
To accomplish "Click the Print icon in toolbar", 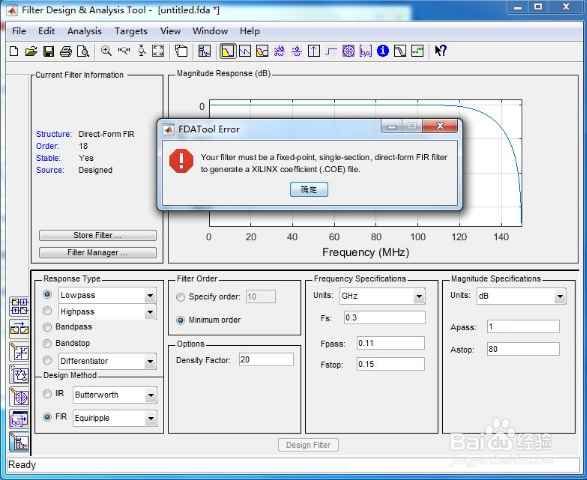I will point(66,51).
